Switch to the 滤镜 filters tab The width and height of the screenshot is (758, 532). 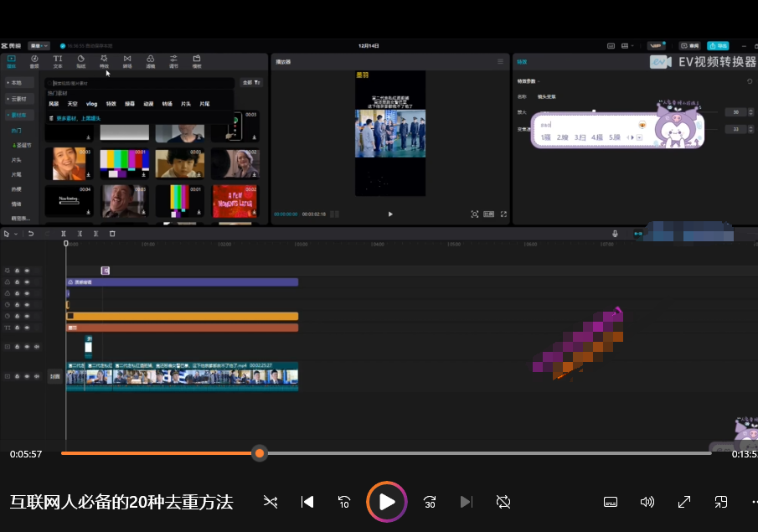point(150,61)
